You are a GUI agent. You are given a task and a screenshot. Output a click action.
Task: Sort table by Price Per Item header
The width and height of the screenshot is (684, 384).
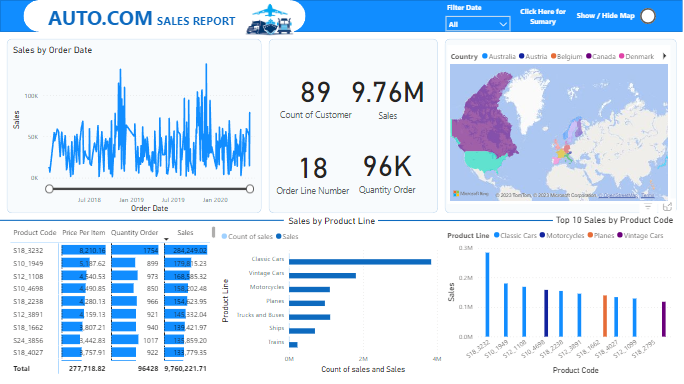pyautogui.click(x=84, y=233)
